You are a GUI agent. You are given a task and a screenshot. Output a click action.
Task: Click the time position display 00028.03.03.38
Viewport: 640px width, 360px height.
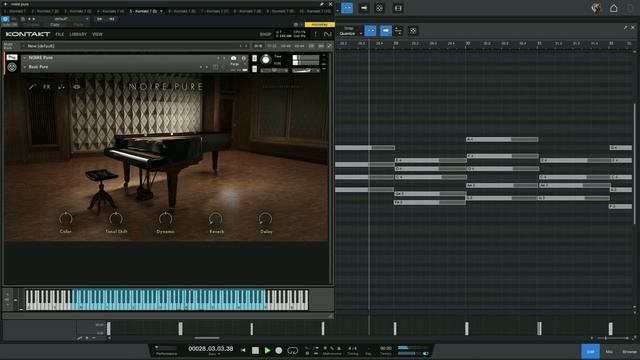click(211, 349)
